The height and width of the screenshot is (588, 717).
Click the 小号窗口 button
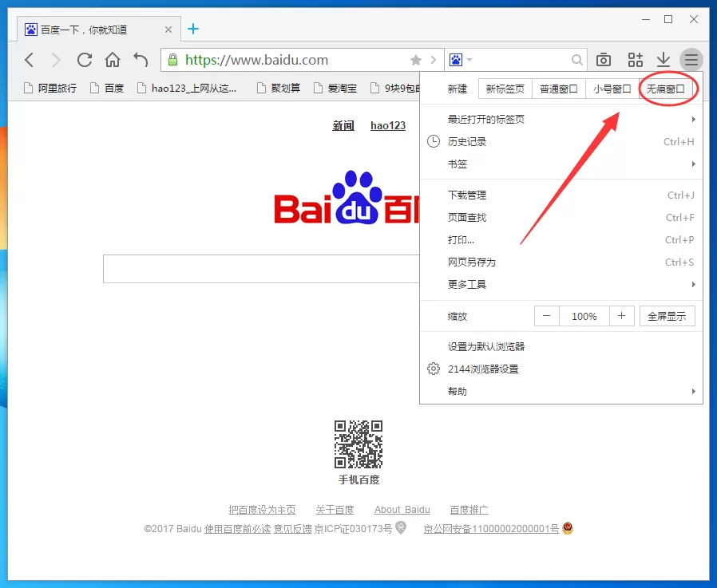(612, 89)
